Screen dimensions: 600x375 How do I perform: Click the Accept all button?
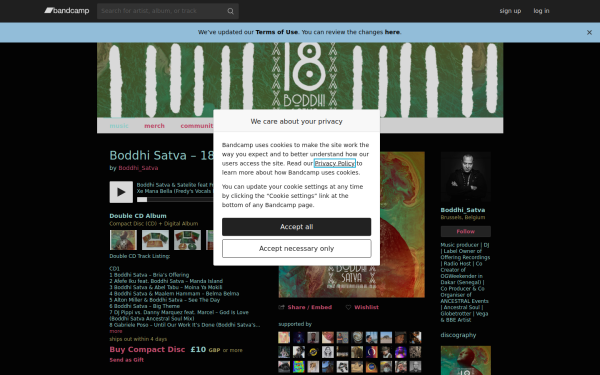297,227
